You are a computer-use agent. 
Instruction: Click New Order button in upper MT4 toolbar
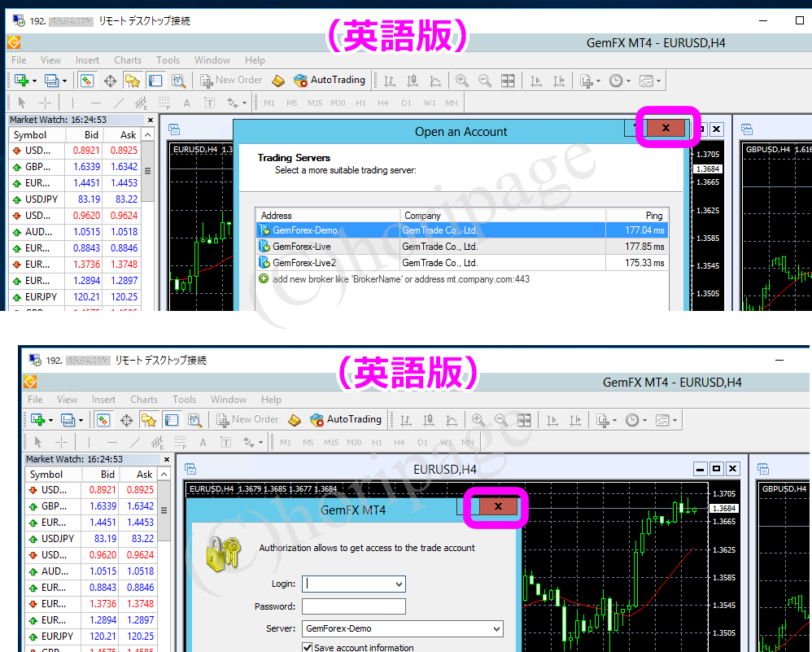pyautogui.click(x=232, y=81)
